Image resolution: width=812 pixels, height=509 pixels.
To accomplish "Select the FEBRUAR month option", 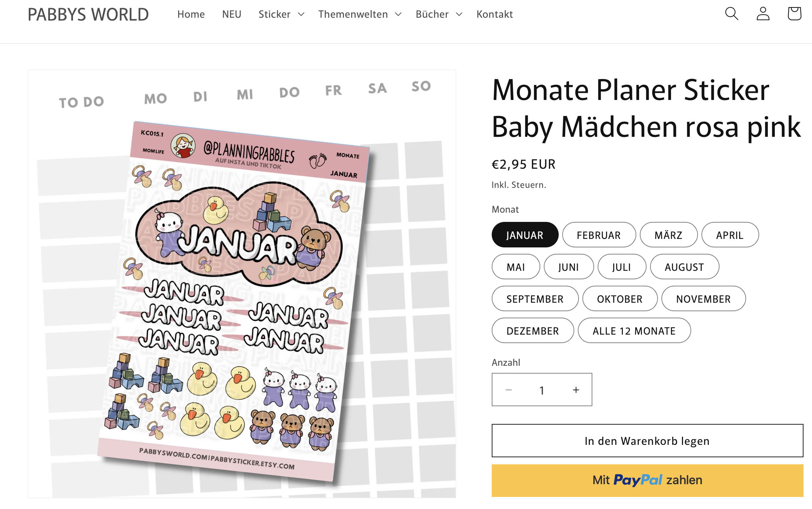I will (x=599, y=235).
